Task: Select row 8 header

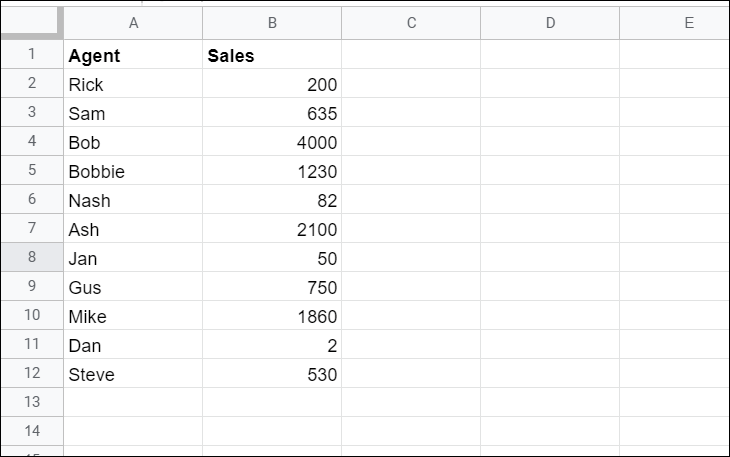Action: tap(31, 258)
